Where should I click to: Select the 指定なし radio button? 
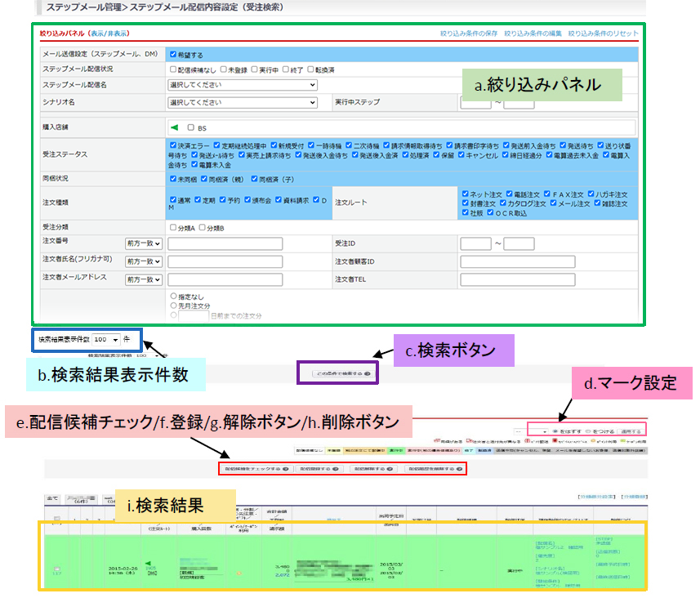tap(173, 296)
